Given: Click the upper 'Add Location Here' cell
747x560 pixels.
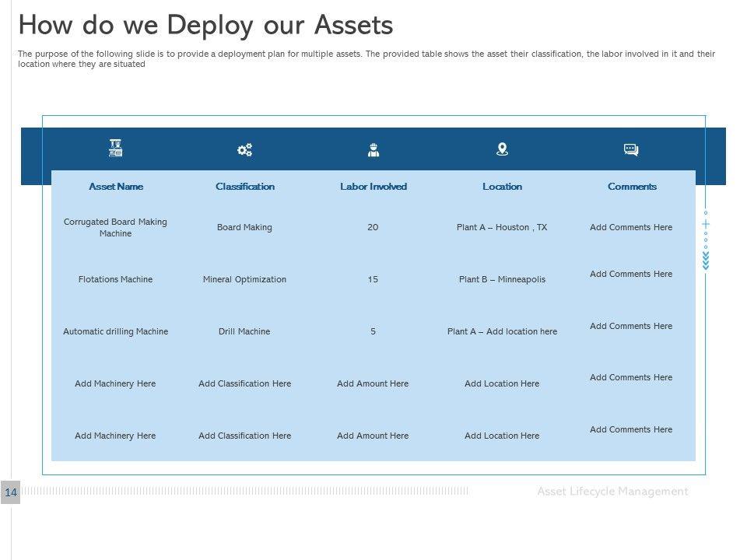Looking at the screenshot, I should 502,383.
